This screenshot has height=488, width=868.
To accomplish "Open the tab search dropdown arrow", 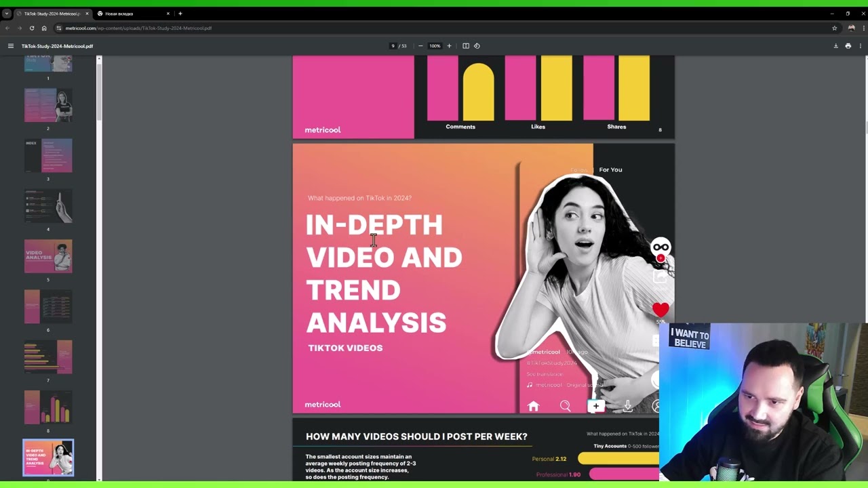I will (x=6, y=14).
